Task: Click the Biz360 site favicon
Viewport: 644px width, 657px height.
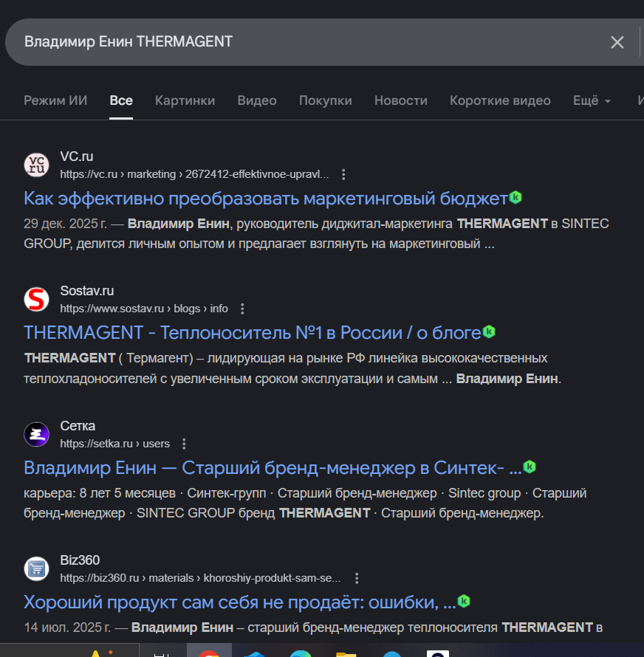Action: click(x=36, y=568)
